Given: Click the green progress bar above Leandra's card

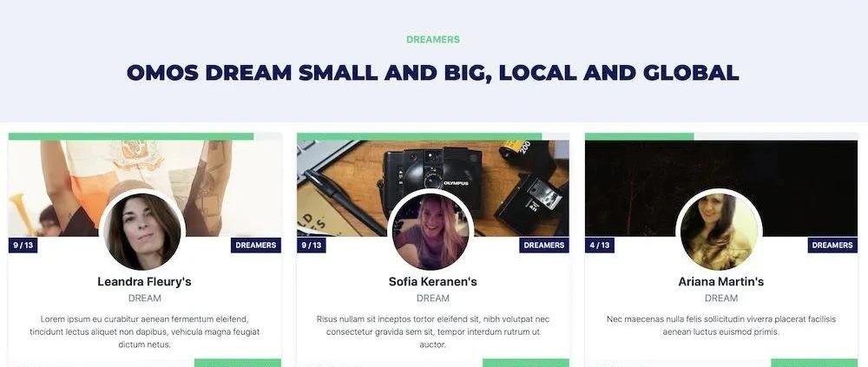Looking at the screenshot, I should [131, 137].
